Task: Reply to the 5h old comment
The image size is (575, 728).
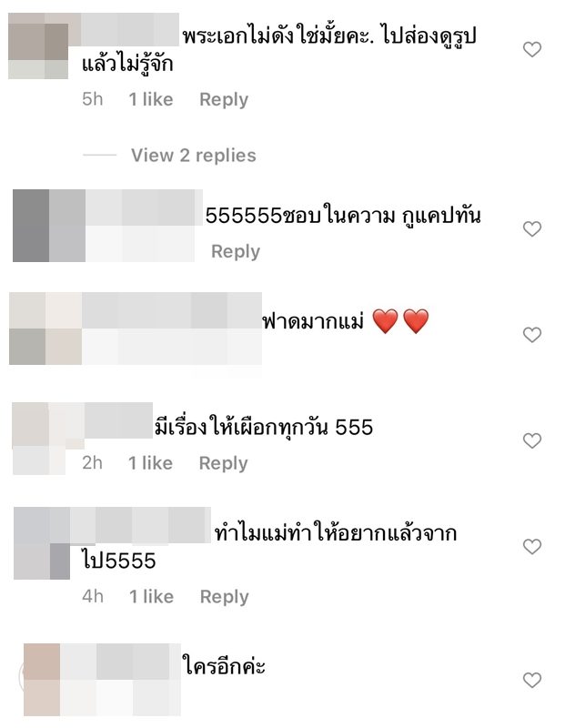Action: (224, 99)
